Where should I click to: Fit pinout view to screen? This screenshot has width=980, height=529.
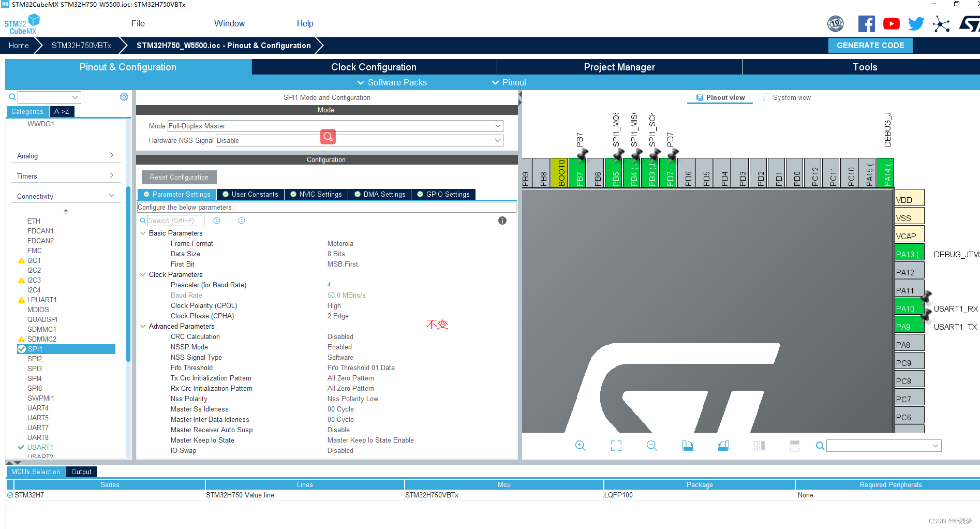(616, 446)
